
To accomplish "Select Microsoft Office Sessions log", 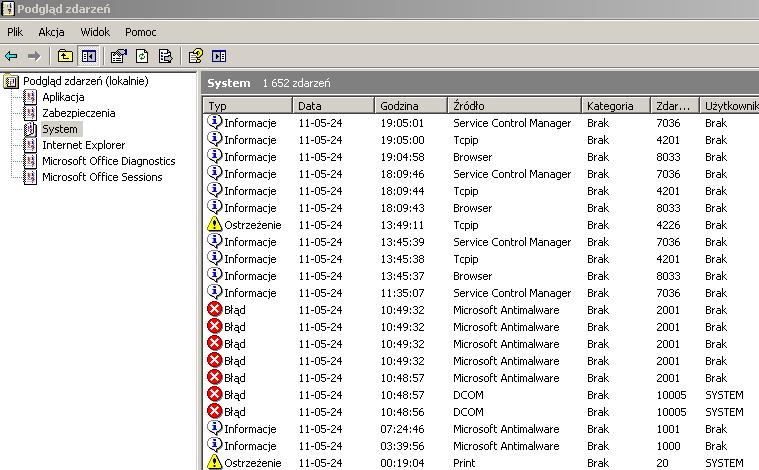I will tap(102, 177).
